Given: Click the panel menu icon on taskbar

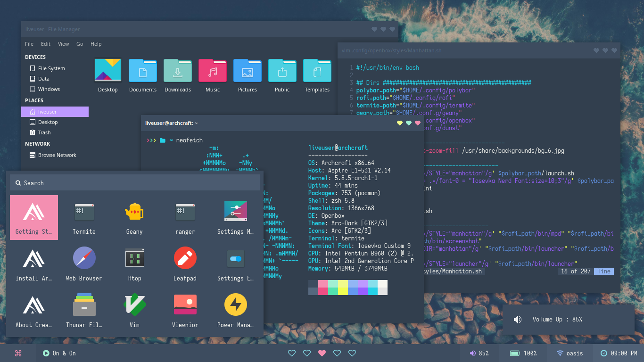Looking at the screenshot, I should pyautogui.click(x=18, y=353).
